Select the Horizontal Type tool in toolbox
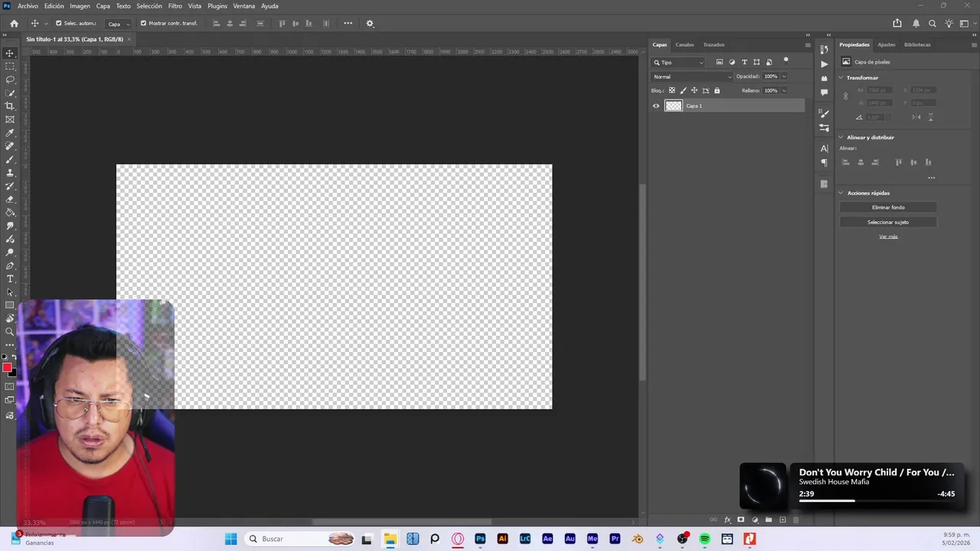This screenshot has height=551, width=980. [x=10, y=279]
